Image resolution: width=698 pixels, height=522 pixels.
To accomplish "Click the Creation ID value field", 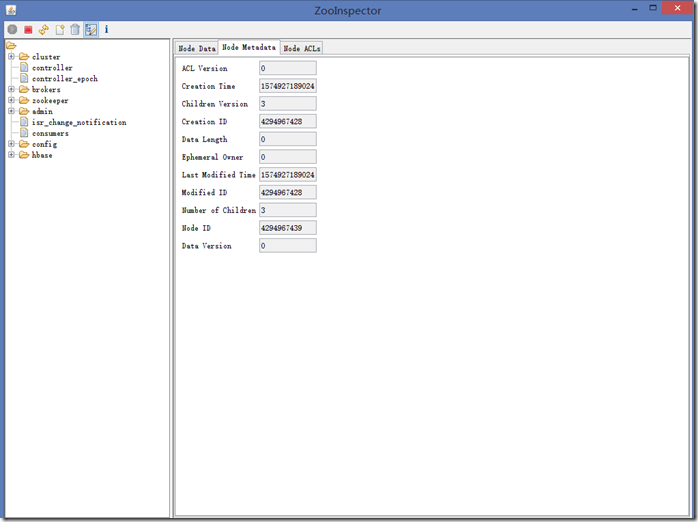I will click(288, 121).
